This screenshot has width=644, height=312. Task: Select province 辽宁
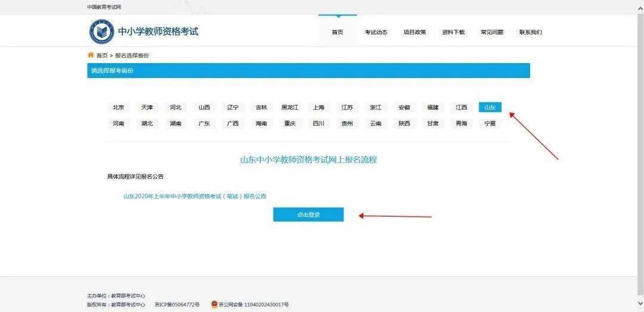pyautogui.click(x=233, y=107)
